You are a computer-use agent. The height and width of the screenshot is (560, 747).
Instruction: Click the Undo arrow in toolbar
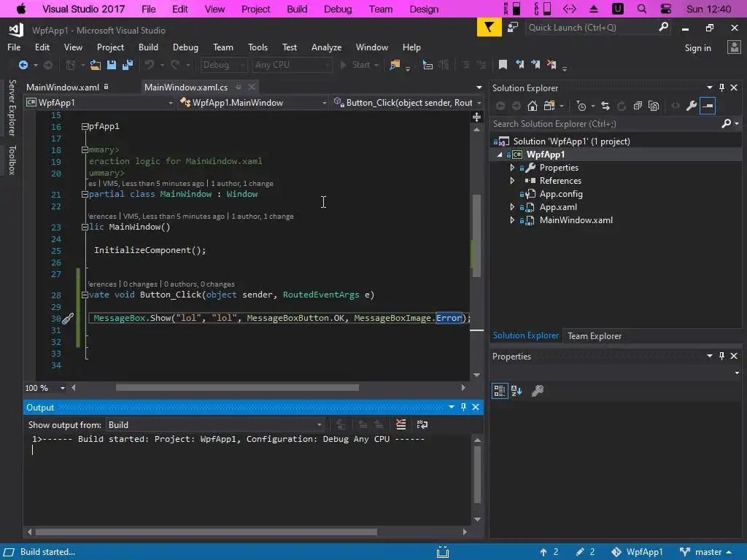coord(150,65)
